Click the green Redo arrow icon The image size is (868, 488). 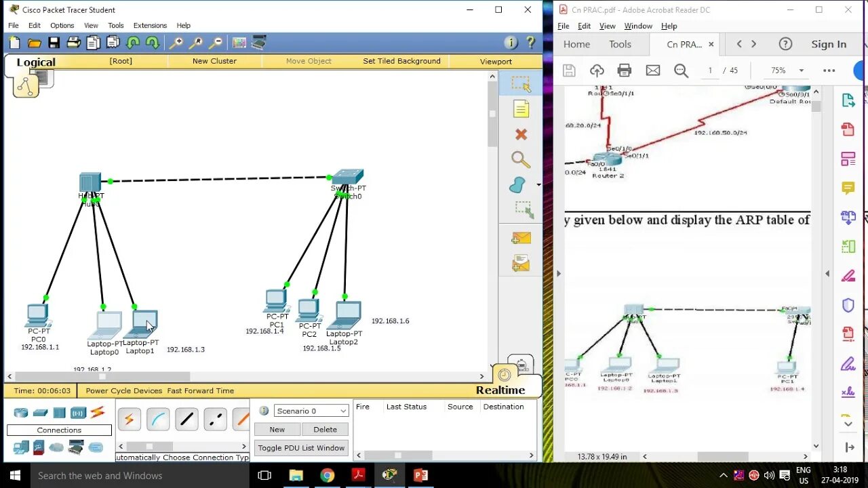click(x=153, y=43)
